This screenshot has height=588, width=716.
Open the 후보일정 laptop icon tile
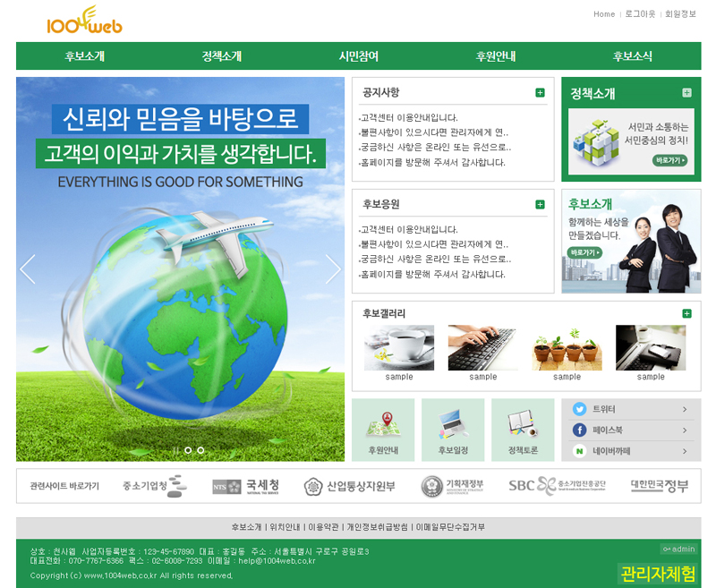click(453, 430)
